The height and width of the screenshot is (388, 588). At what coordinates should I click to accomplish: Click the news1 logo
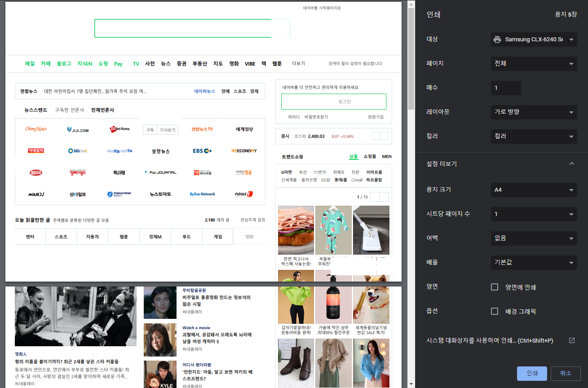(x=244, y=194)
